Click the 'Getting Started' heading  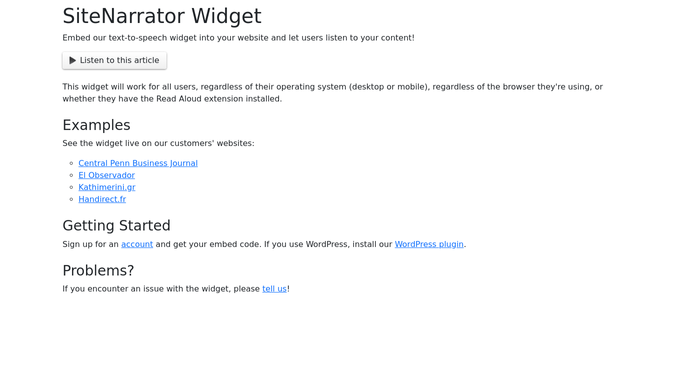coord(116,226)
